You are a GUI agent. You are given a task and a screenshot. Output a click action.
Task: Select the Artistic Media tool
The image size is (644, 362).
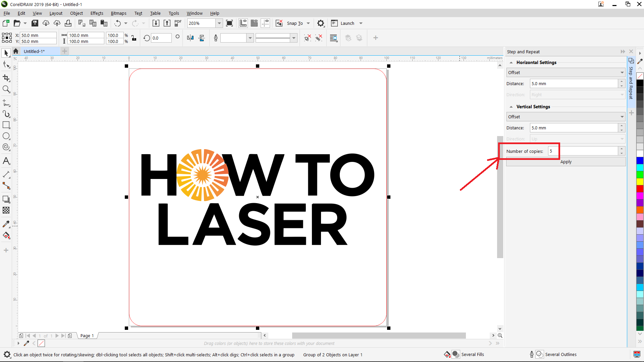pyautogui.click(x=6, y=114)
